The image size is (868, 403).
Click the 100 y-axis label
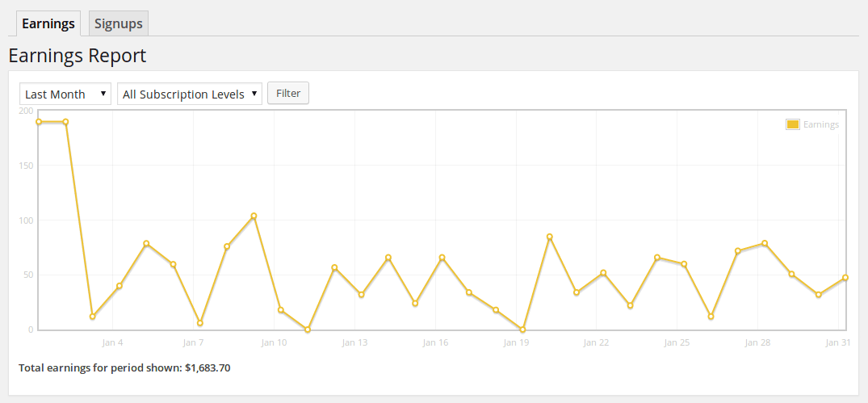coord(26,220)
